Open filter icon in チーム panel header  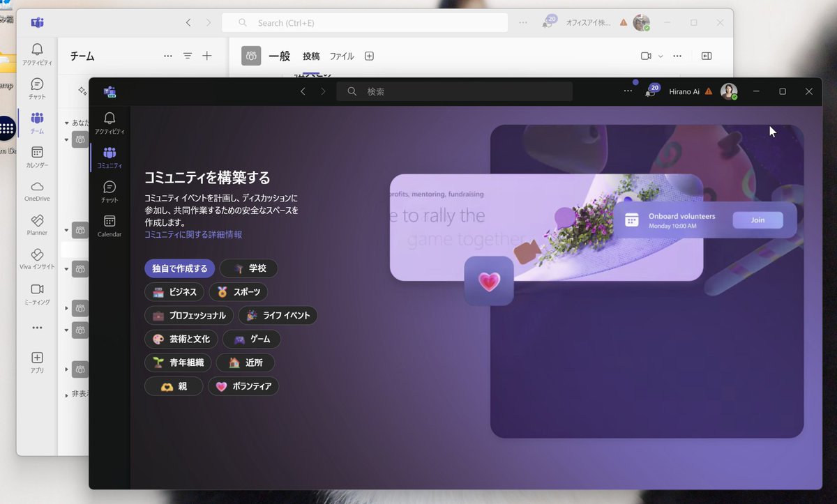(x=188, y=56)
